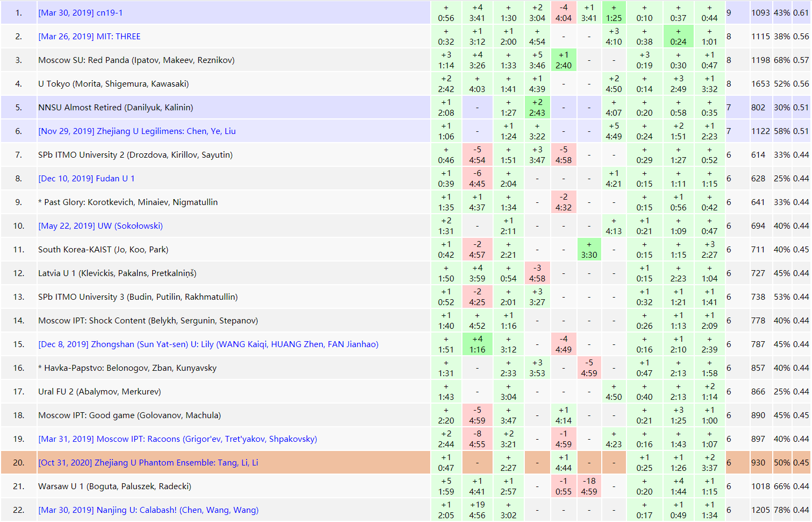Select the U Tokyo team row name
This screenshot has height=522, width=812.
tap(113, 84)
